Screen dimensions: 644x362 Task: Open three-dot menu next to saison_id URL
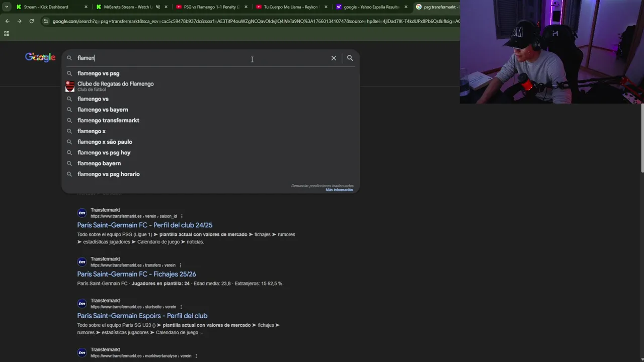[x=182, y=216]
